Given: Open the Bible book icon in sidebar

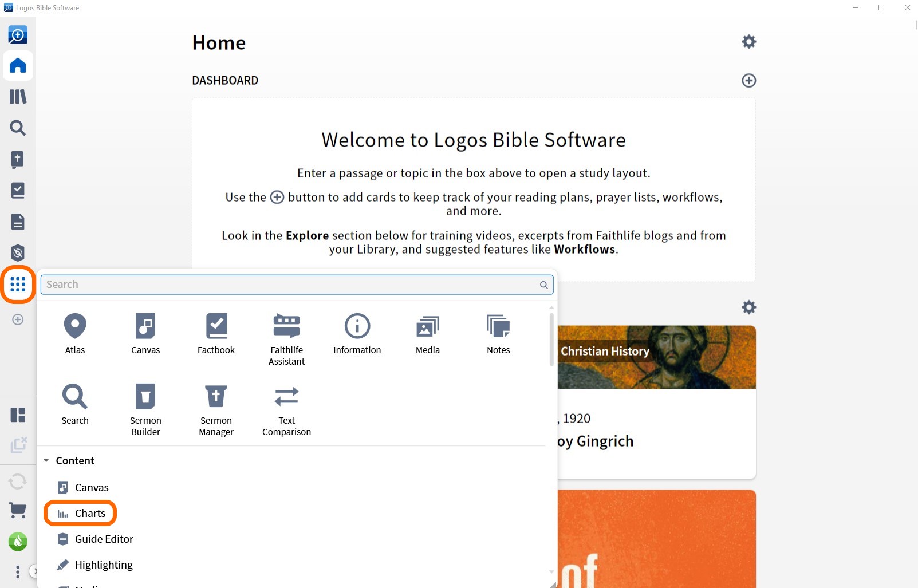Looking at the screenshot, I should 18,159.
